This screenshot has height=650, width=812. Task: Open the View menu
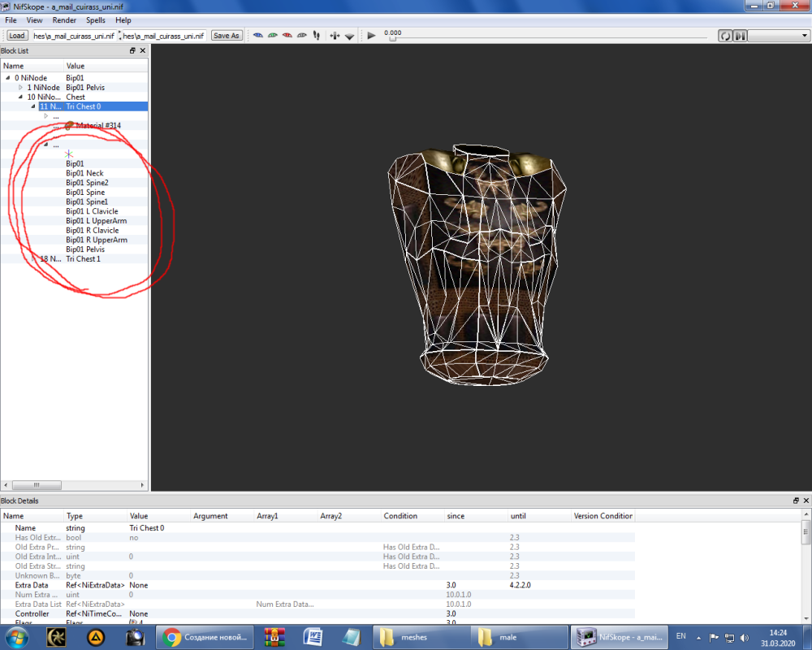[x=34, y=20]
